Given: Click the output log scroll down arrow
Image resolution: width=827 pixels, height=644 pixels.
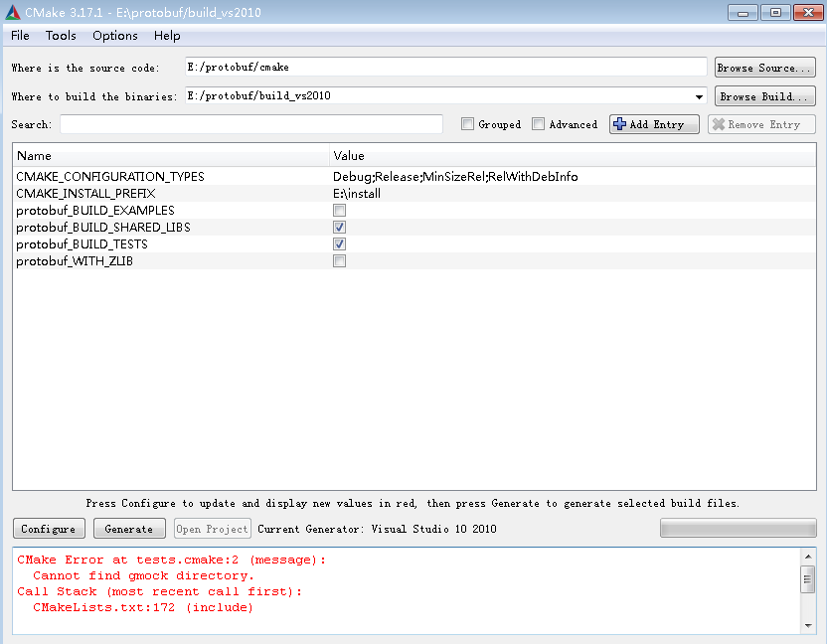Looking at the screenshot, I should 807,625.
